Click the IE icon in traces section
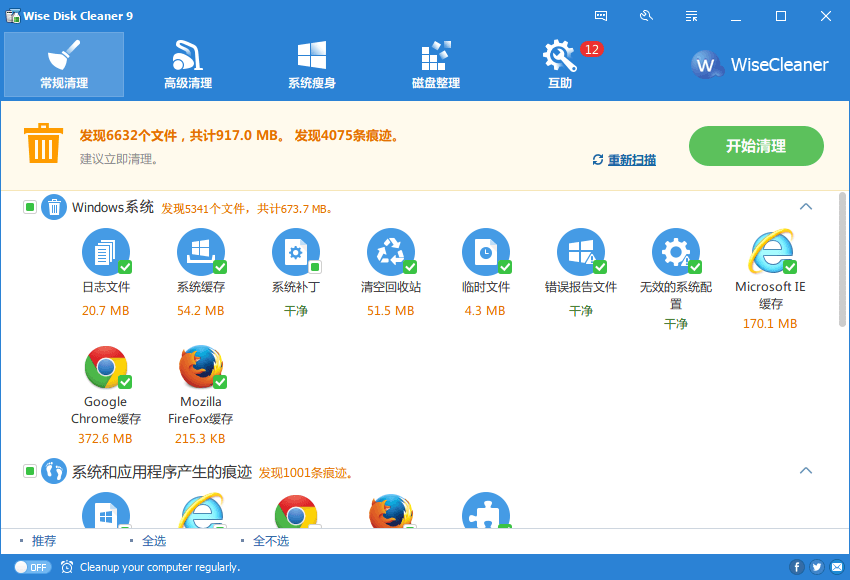The width and height of the screenshot is (850, 580). pyautogui.click(x=201, y=511)
